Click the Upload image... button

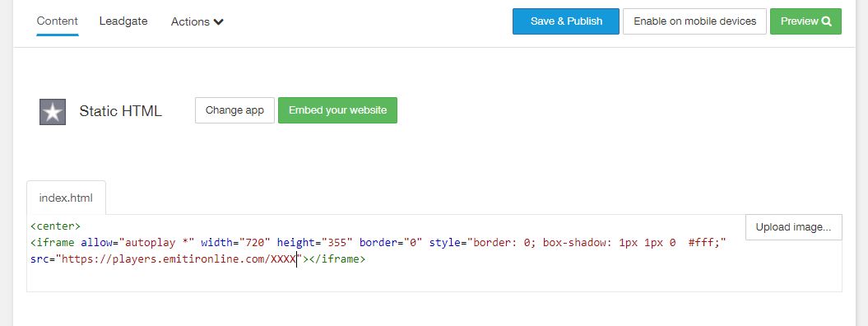point(793,227)
